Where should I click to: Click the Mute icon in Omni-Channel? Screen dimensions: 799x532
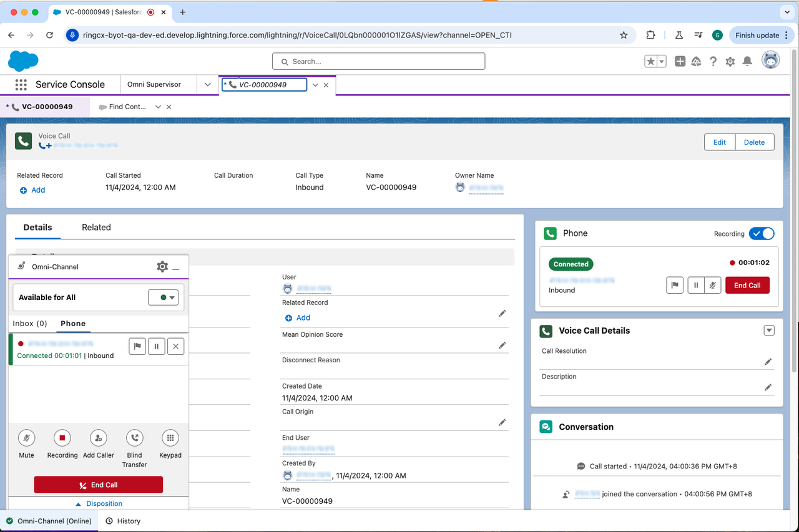26,438
